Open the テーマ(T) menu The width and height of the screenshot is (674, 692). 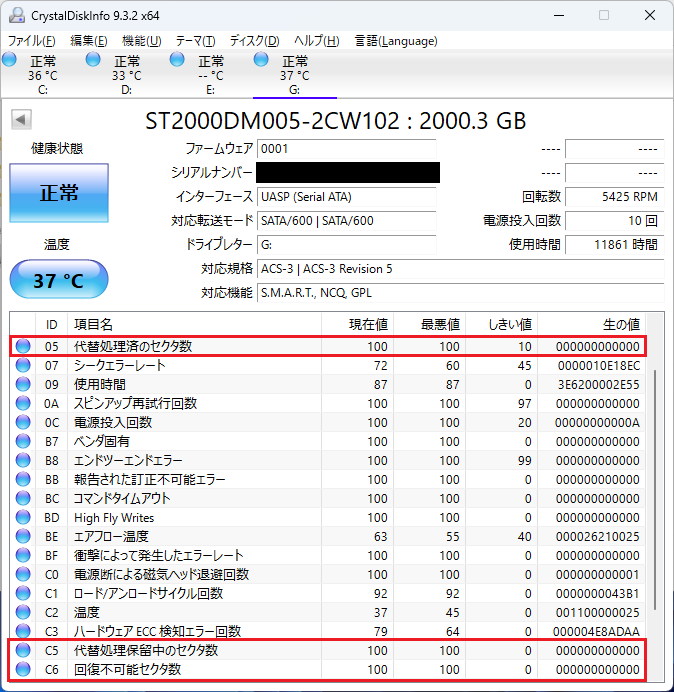(196, 41)
